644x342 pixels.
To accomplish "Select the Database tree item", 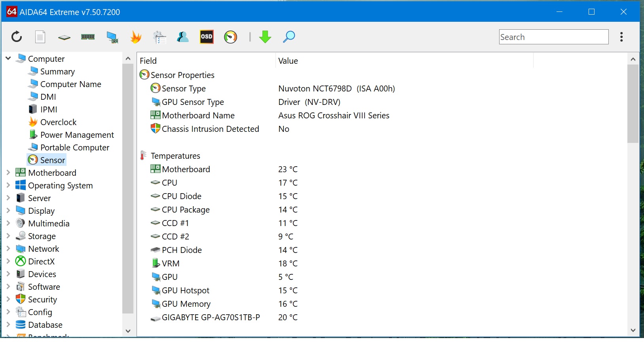I will pyautogui.click(x=45, y=325).
